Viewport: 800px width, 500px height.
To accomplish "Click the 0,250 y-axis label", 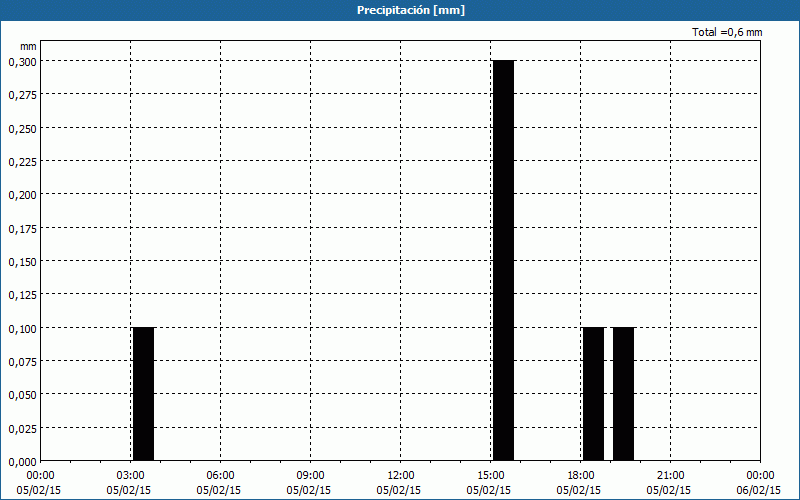I will [x=22, y=128].
